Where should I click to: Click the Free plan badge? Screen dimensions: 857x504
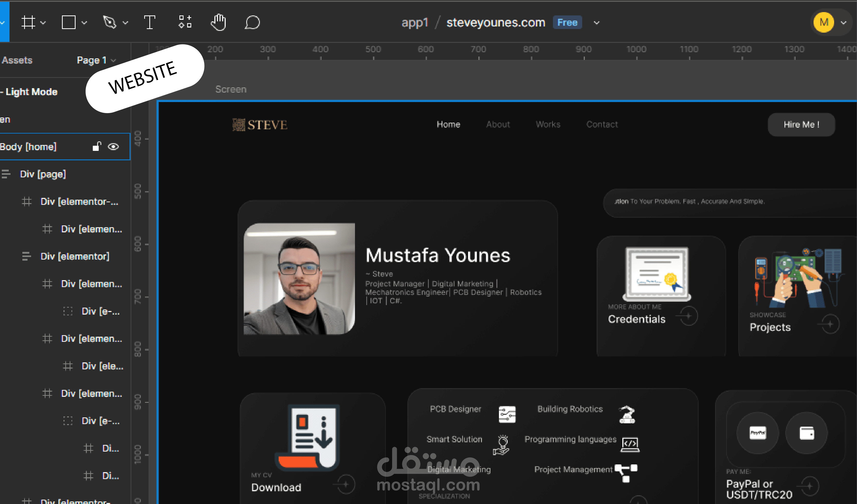tap(567, 22)
